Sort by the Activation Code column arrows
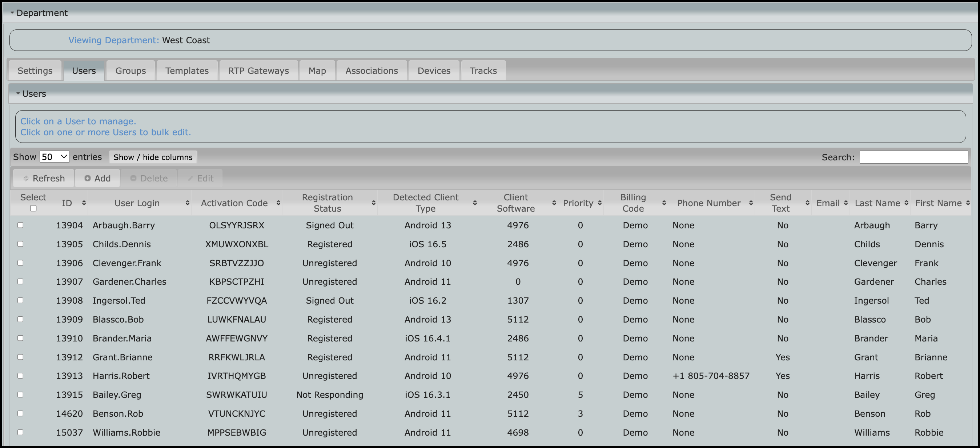 pyautogui.click(x=278, y=203)
